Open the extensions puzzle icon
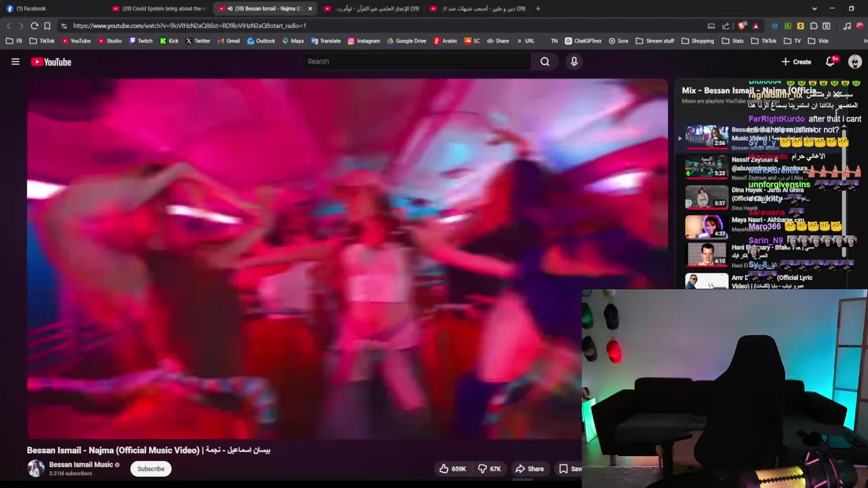The image size is (868, 488). 814,26
